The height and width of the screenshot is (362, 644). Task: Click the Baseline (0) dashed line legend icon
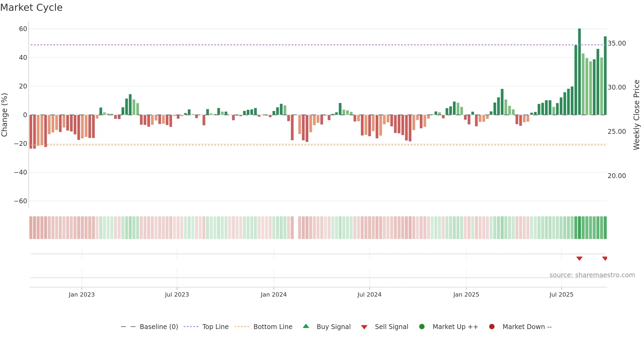(x=128, y=327)
